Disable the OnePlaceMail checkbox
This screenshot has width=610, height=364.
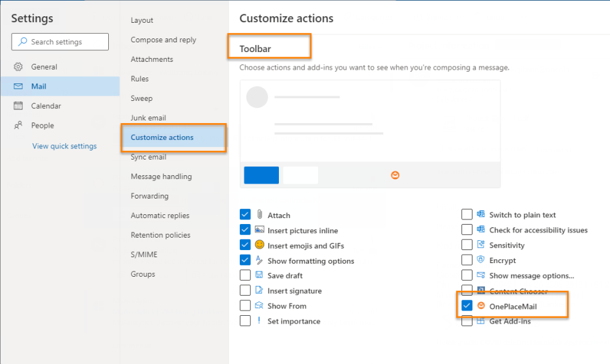click(x=467, y=306)
